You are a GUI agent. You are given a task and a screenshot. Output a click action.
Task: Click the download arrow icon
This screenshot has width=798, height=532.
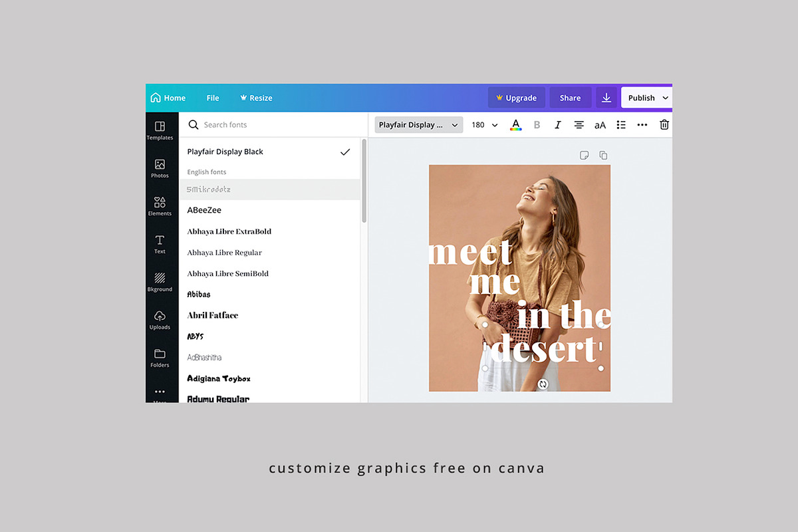(x=606, y=98)
